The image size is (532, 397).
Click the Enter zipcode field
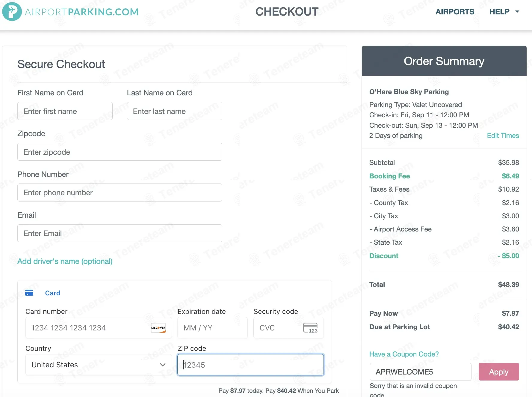point(120,152)
